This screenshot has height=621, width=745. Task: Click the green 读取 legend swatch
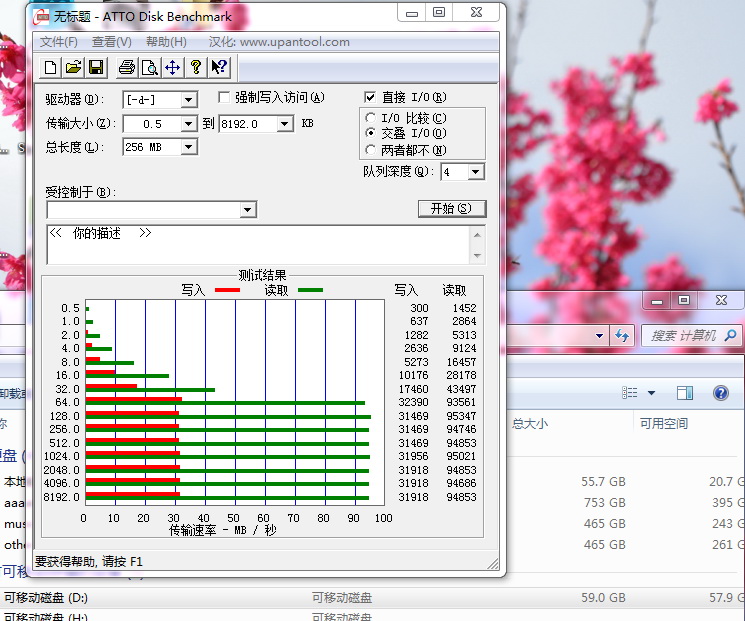click(x=310, y=290)
